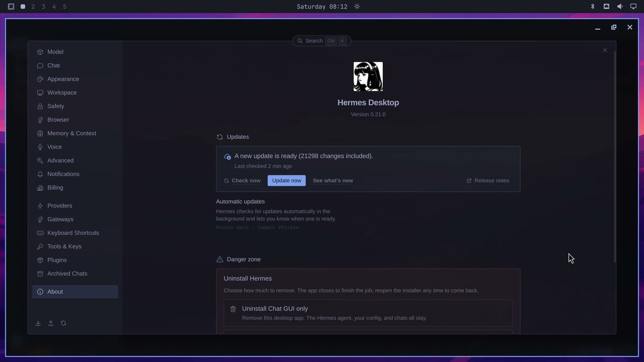Switch to workspace 4 in top bar
The image size is (644, 362).
(x=54, y=6)
